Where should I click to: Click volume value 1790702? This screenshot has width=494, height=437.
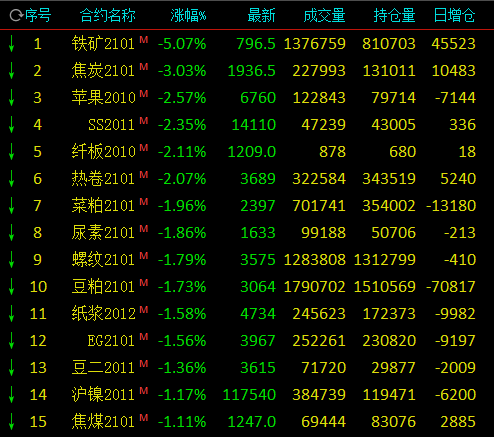[315, 287]
